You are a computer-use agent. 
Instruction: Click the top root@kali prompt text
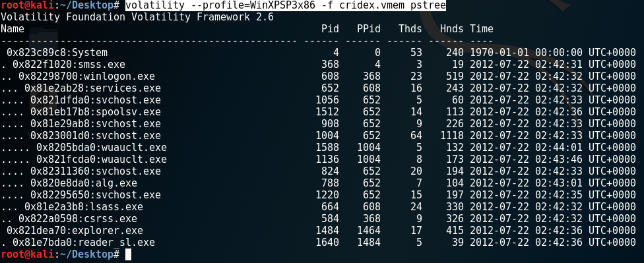click(60, 6)
